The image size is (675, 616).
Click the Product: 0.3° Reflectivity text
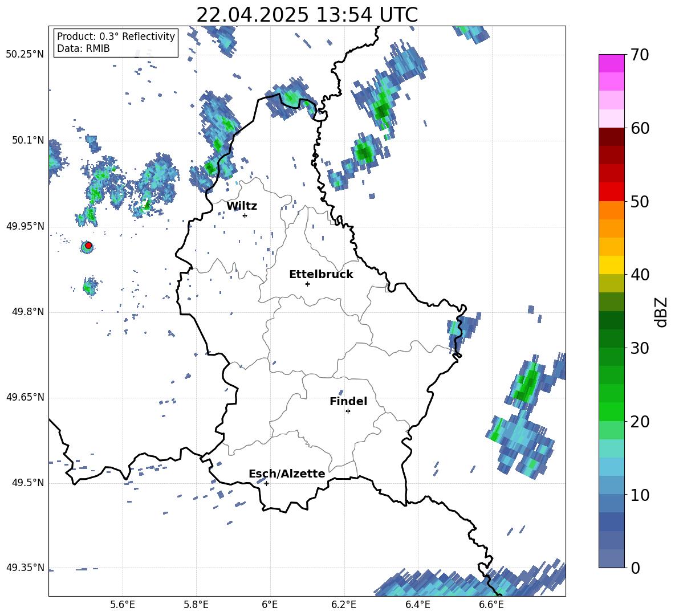tap(116, 36)
